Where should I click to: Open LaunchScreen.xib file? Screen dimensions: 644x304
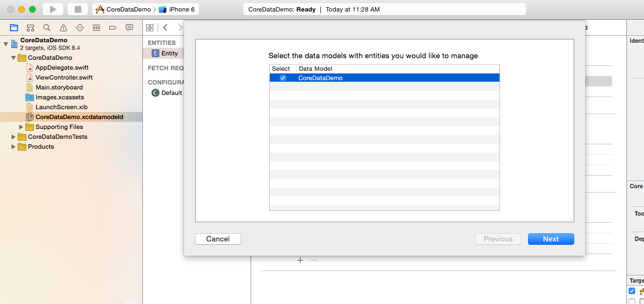62,107
